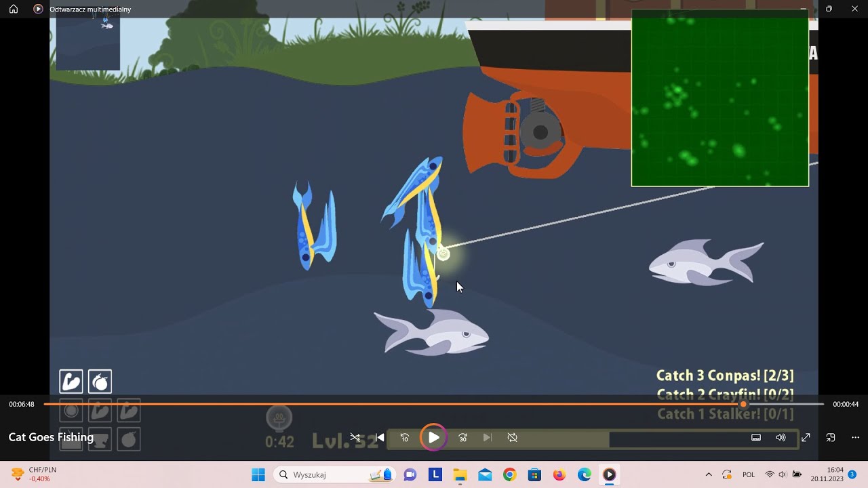Image resolution: width=868 pixels, height=488 pixels.
Task: Click the remaining time 00:00:44
Action: [x=846, y=405]
